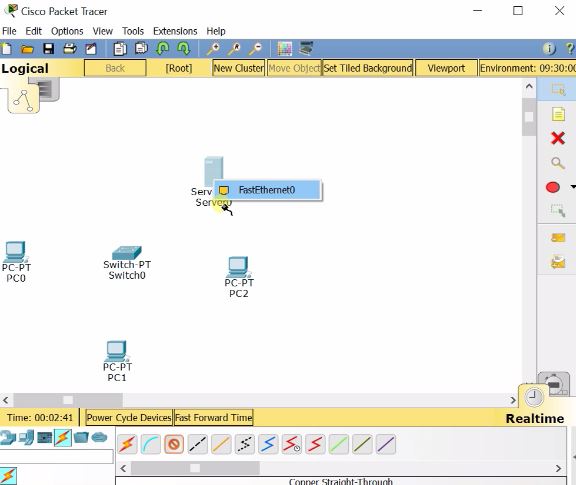Pick the dotted zigzag Phone cable
The width and height of the screenshot is (576, 485).
tap(245, 444)
